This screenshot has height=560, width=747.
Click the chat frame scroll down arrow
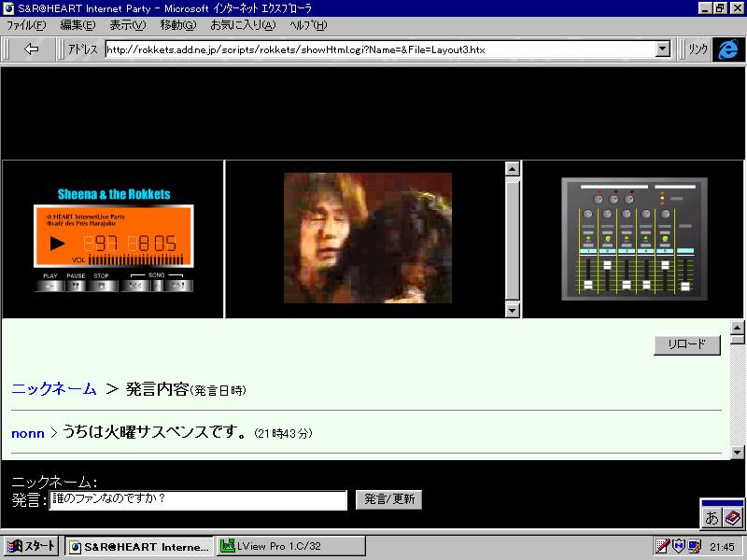coord(737,452)
